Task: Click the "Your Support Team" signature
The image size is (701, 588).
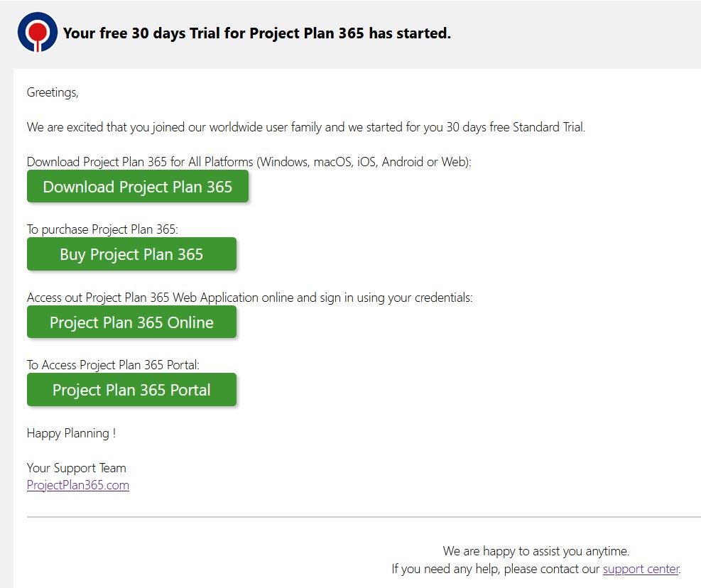Action: pyautogui.click(x=76, y=468)
